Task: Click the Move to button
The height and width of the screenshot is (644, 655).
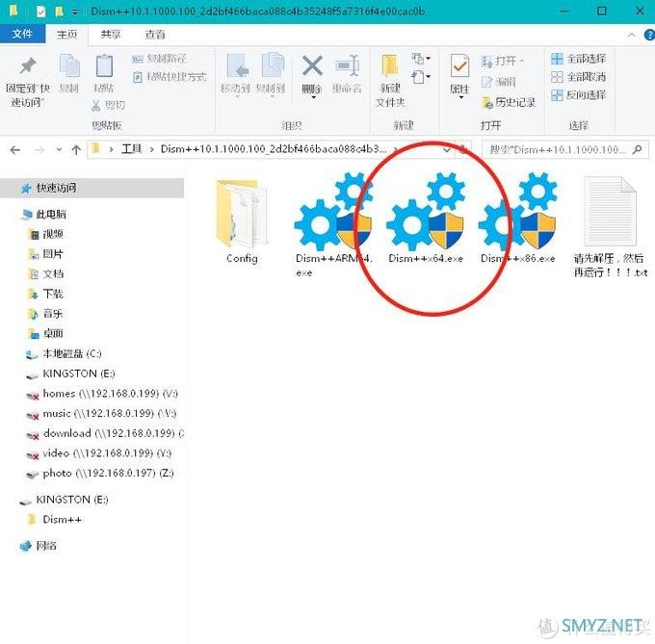Action: pyautogui.click(x=235, y=75)
